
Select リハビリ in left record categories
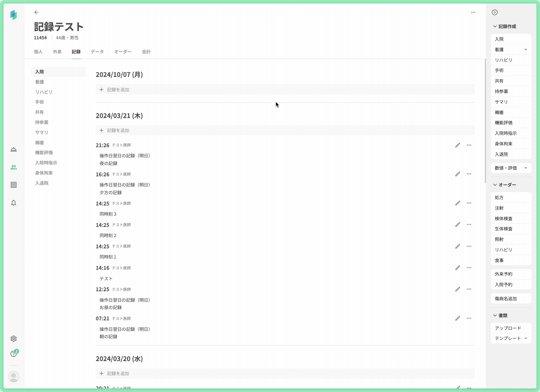pos(44,92)
